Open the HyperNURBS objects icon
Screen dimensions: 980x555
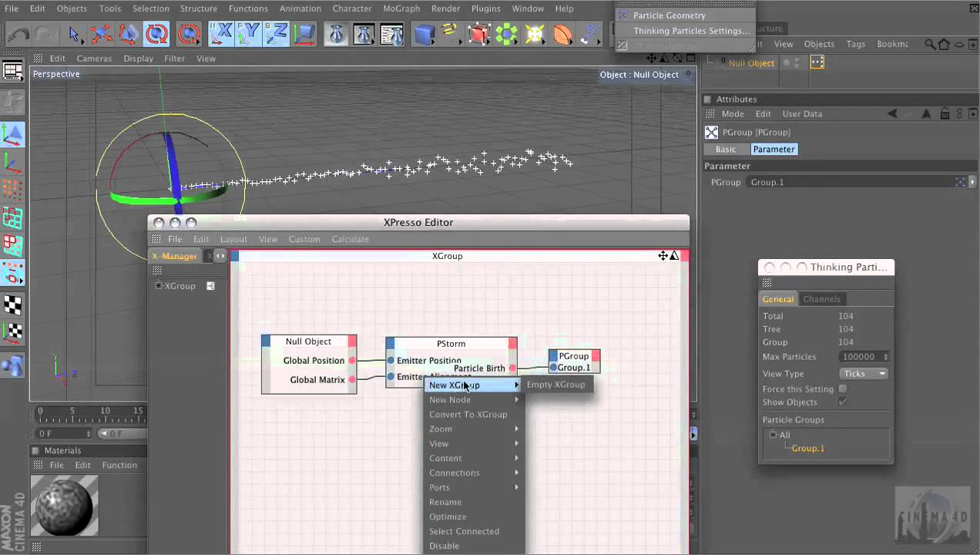(x=478, y=34)
